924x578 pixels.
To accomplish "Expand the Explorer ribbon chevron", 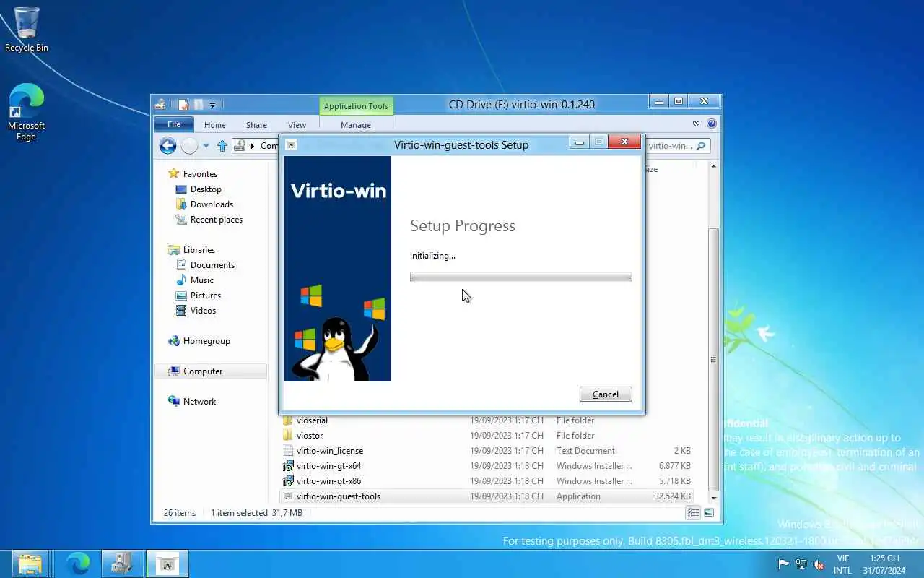I will pyautogui.click(x=696, y=124).
